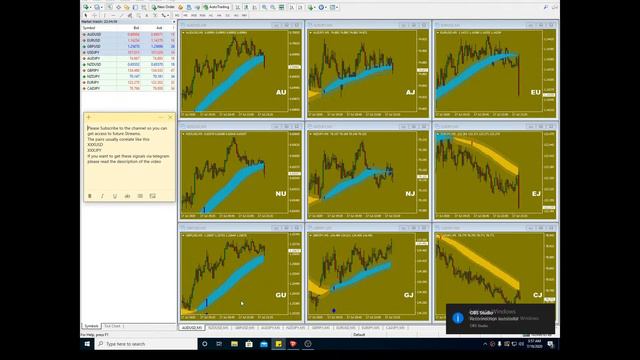Expand the system tray hidden icons chevron
Image resolution: width=640 pixels, height=360 pixels.
point(485,344)
